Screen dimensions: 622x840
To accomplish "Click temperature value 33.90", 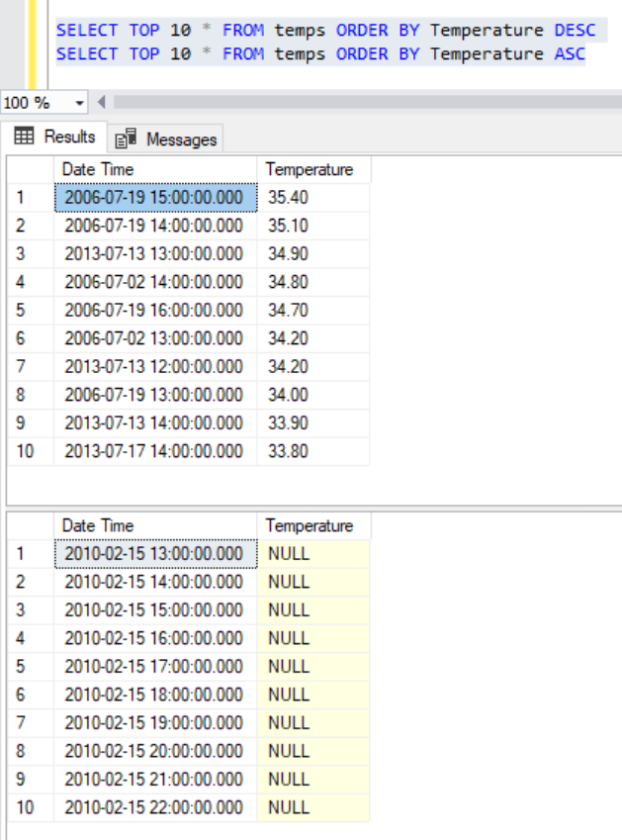I will coord(313,423).
